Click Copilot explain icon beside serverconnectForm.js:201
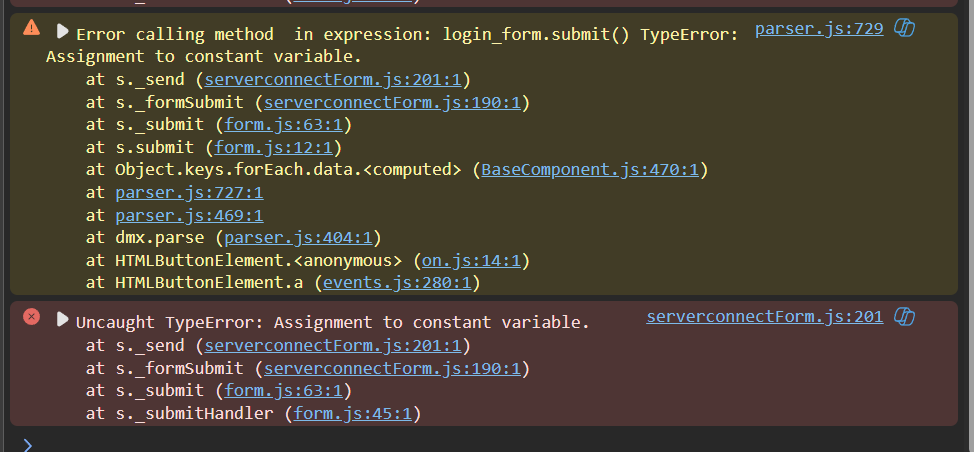The height and width of the screenshot is (452, 974). (x=905, y=317)
